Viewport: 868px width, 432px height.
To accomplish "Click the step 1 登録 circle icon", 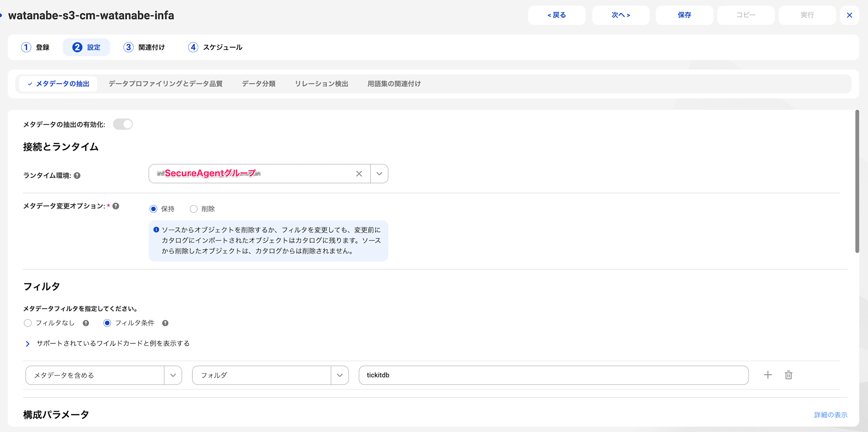I will (x=26, y=47).
